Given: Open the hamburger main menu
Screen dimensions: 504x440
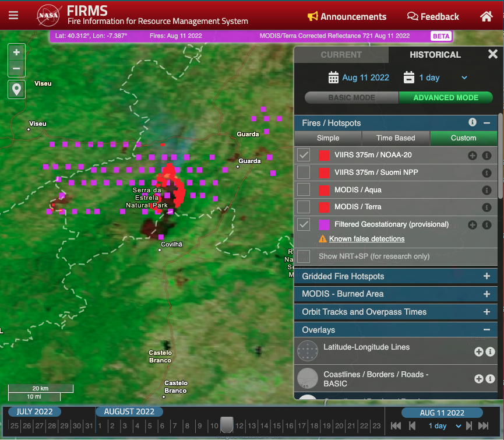Looking at the screenshot, I should (x=13, y=15).
